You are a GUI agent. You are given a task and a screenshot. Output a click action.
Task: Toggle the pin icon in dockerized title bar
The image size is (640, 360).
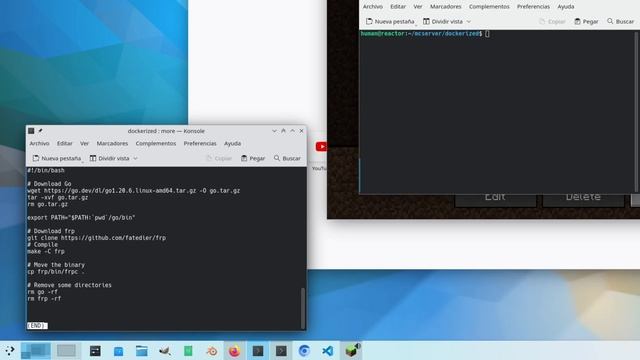pyautogui.click(x=40, y=131)
